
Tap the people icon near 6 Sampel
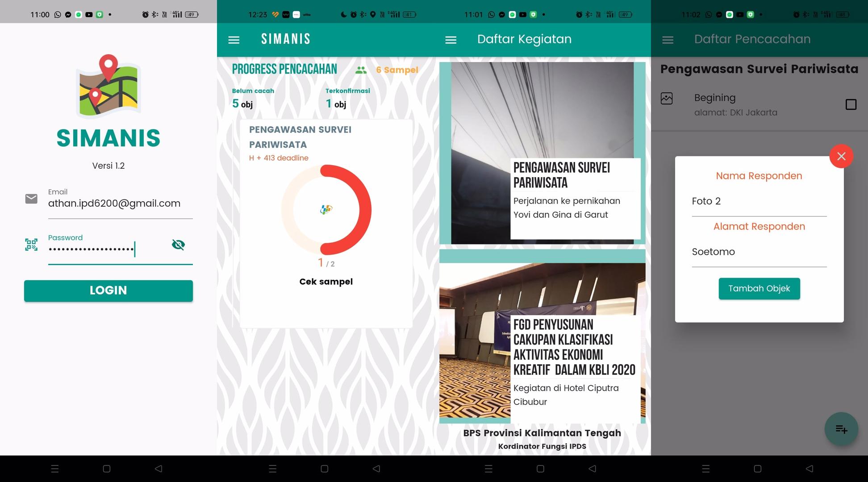click(x=361, y=70)
